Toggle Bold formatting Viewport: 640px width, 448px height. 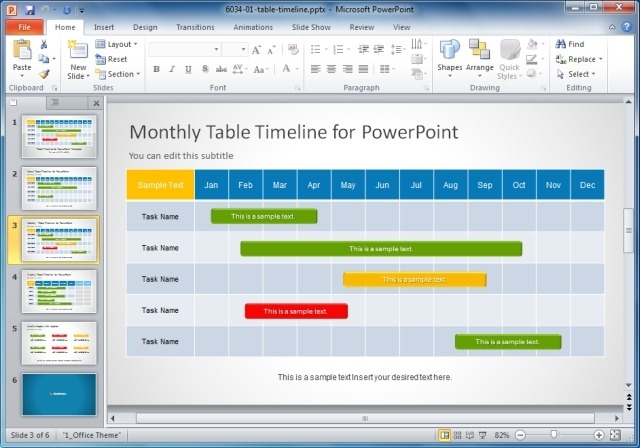[x=156, y=69]
